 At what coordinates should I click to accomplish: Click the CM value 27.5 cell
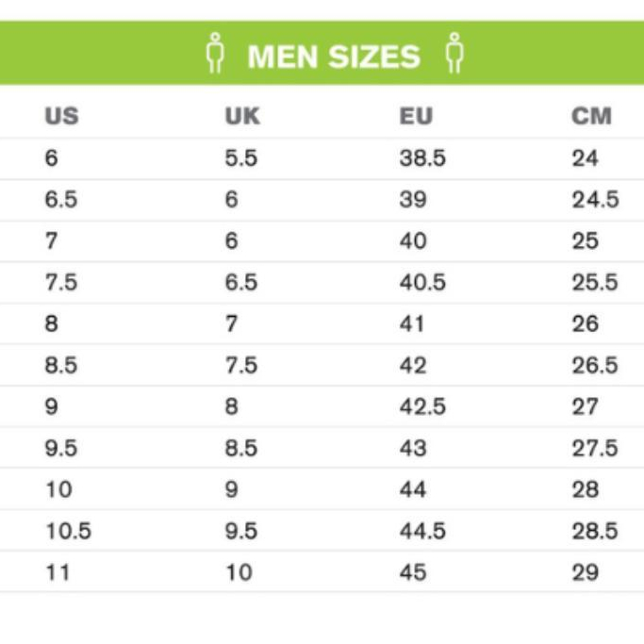pyautogui.click(x=595, y=449)
